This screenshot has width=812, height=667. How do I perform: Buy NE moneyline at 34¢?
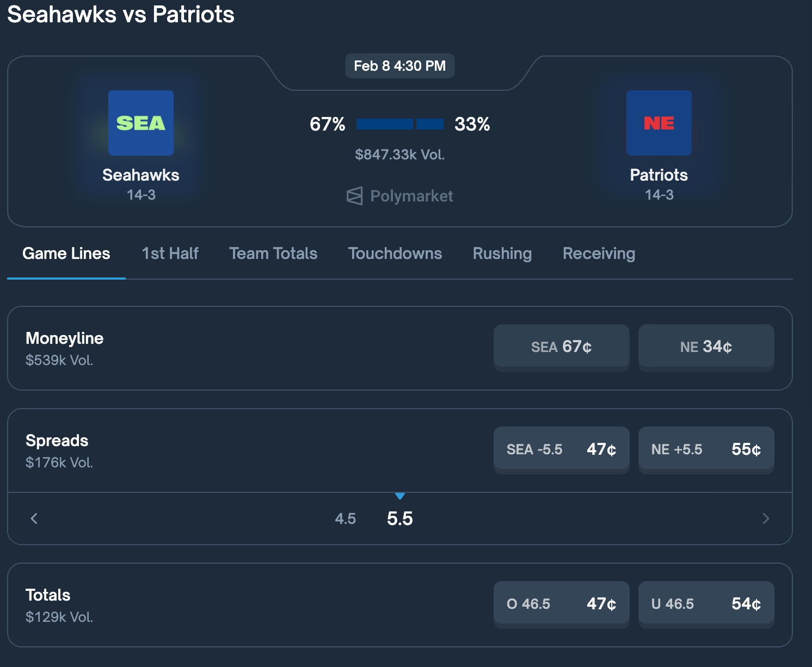(706, 347)
